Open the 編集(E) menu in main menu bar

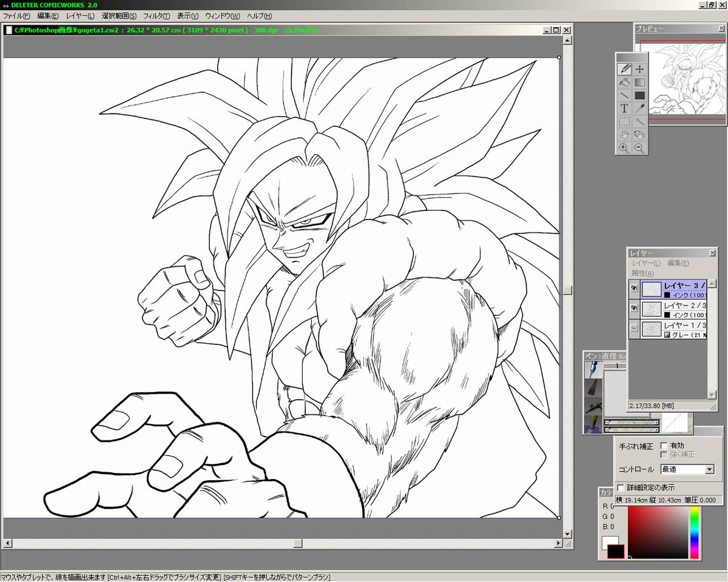pyautogui.click(x=48, y=16)
